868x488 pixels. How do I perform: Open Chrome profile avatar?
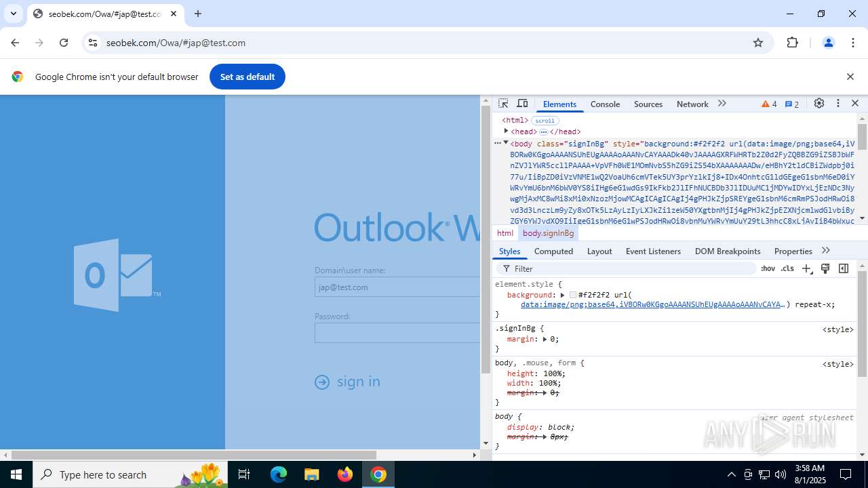pyautogui.click(x=828, y=43)
